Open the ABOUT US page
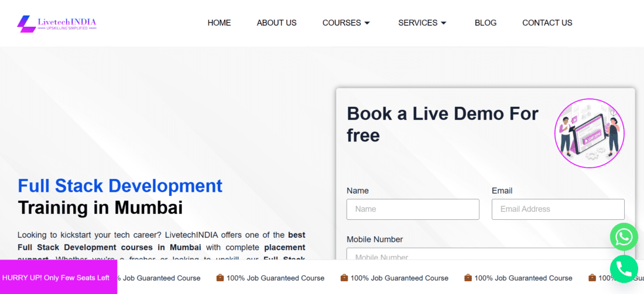This screenshot has height=294, width=644. pos(276,23)
